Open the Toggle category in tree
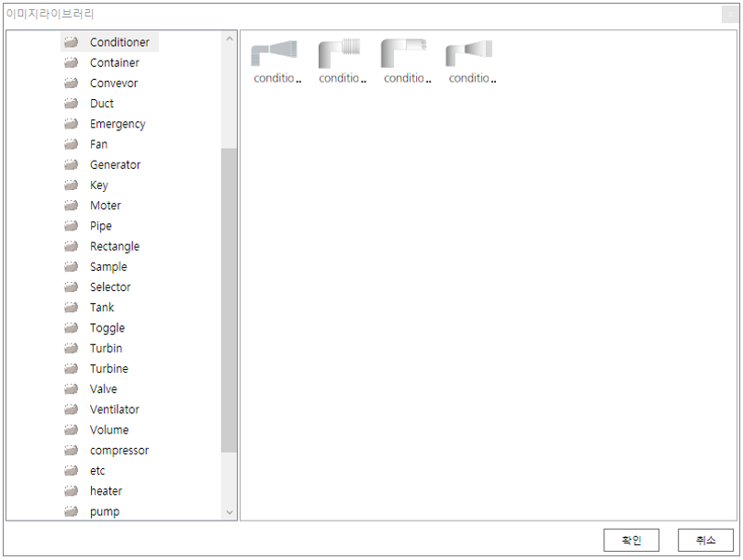Screen dimensions: 743x560 (107, 328)
